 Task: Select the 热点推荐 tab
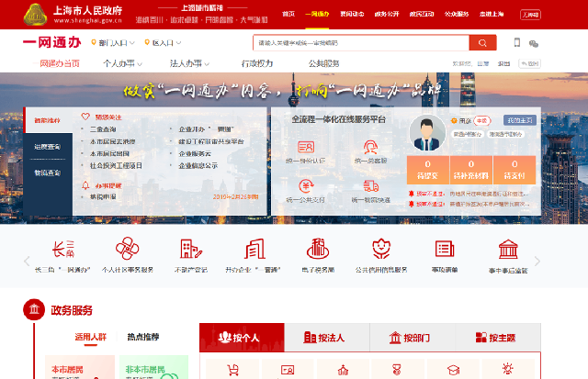[x=142, y=337]
